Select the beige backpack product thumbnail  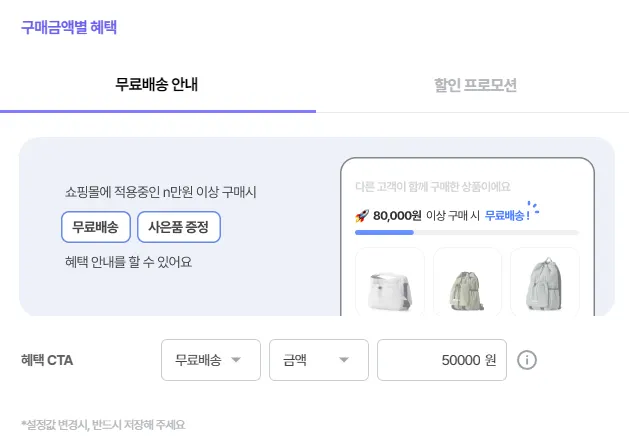click(467, 282)
